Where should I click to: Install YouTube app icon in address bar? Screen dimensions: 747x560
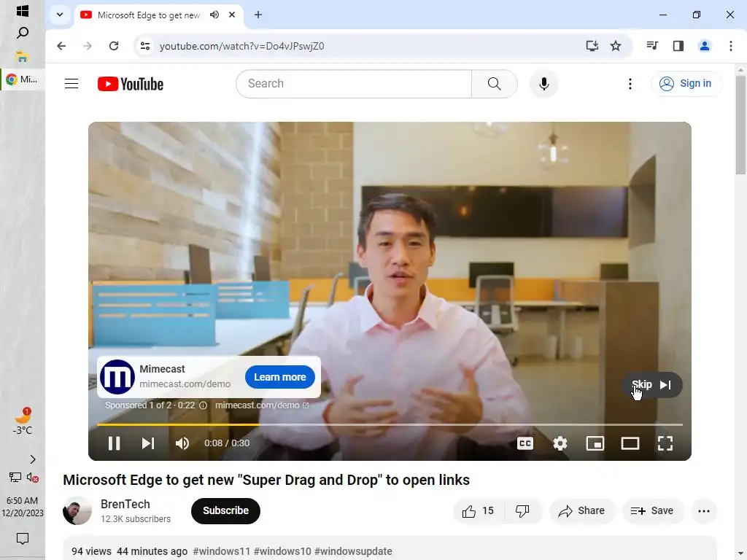tap(592, 46)
